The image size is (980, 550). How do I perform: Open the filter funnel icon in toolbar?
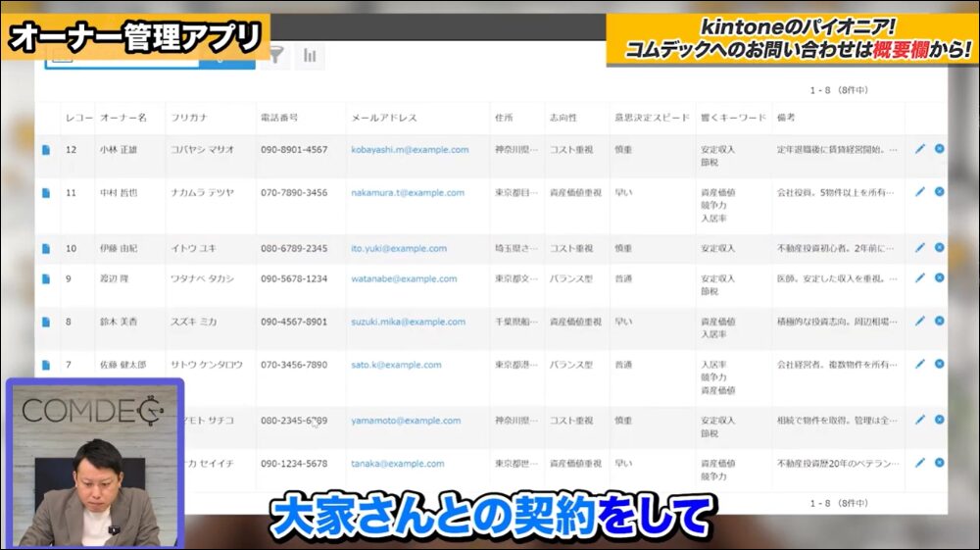(275, 55)
